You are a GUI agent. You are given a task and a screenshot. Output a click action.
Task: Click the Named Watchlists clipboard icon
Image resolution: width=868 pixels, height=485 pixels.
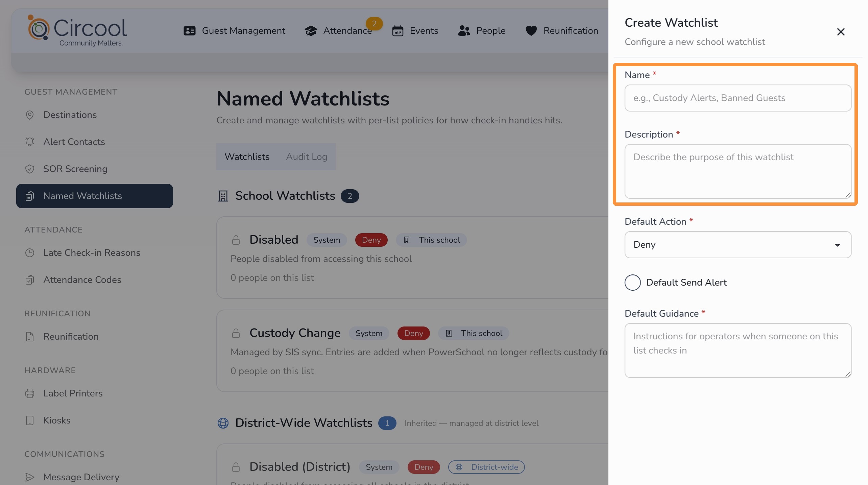tap(30, 196)
